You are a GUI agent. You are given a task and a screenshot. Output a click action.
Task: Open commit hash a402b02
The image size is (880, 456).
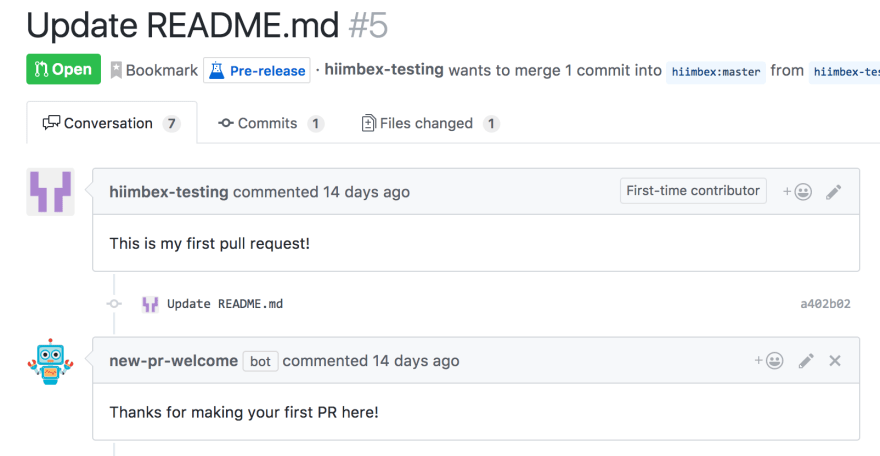(825, 304)
